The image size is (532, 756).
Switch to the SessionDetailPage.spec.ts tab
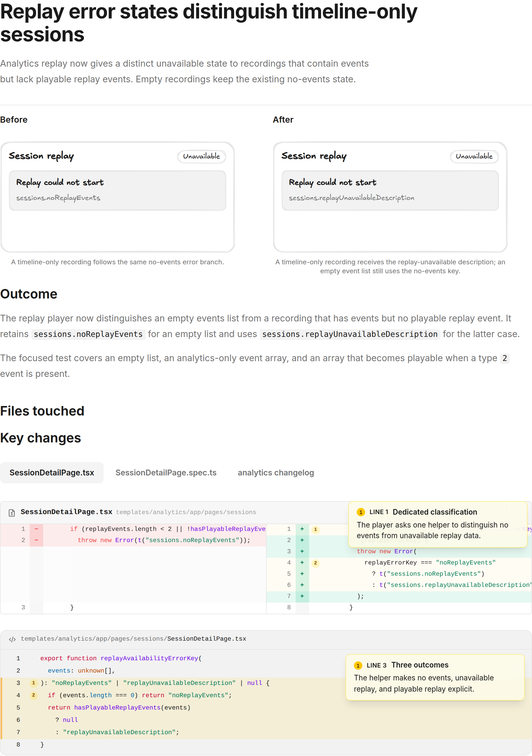[x=166, y=473]
